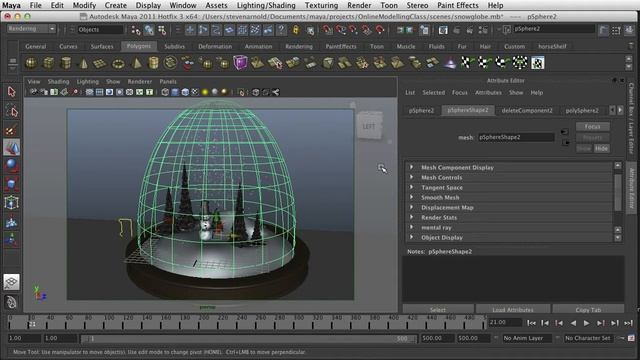Click select by hierarchy mode icon

(136, 30)
